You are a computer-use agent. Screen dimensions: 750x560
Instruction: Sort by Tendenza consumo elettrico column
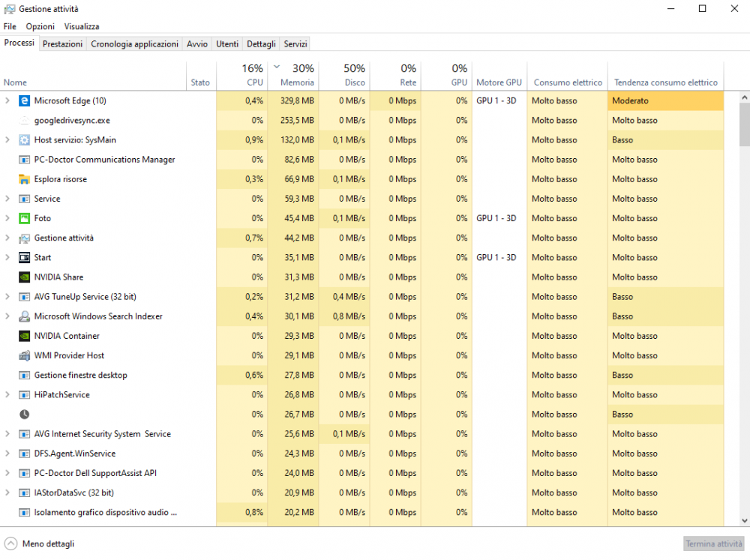(x=666, y=76)
